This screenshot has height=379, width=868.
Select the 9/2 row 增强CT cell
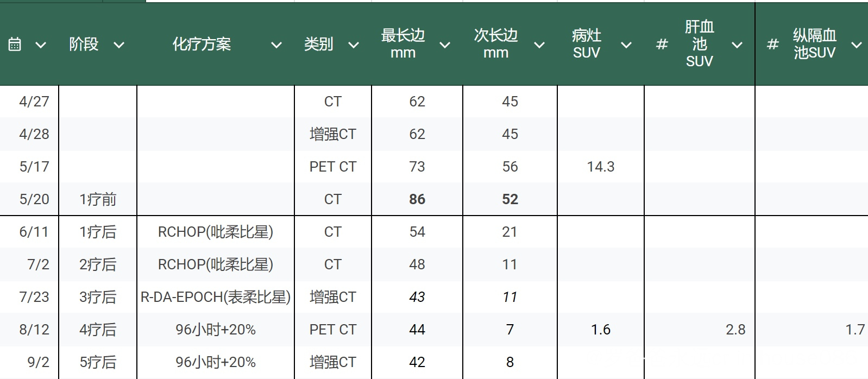(332, 362)
